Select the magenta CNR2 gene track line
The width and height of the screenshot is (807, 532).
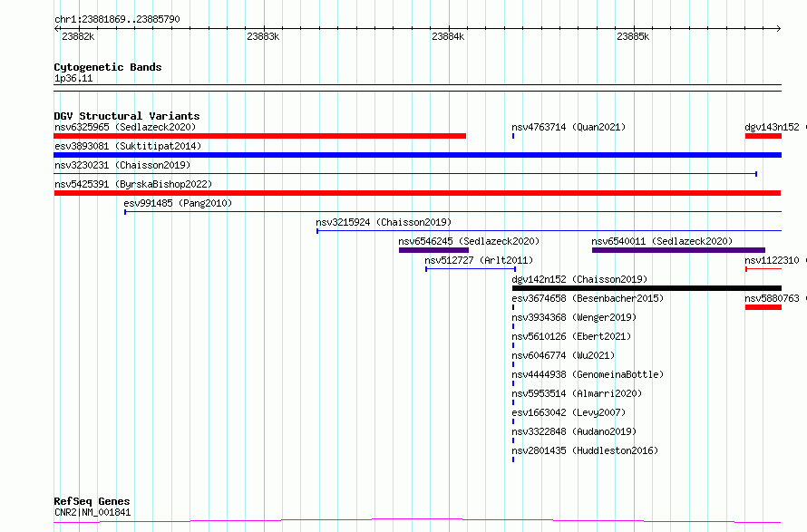tap(417, 521)
